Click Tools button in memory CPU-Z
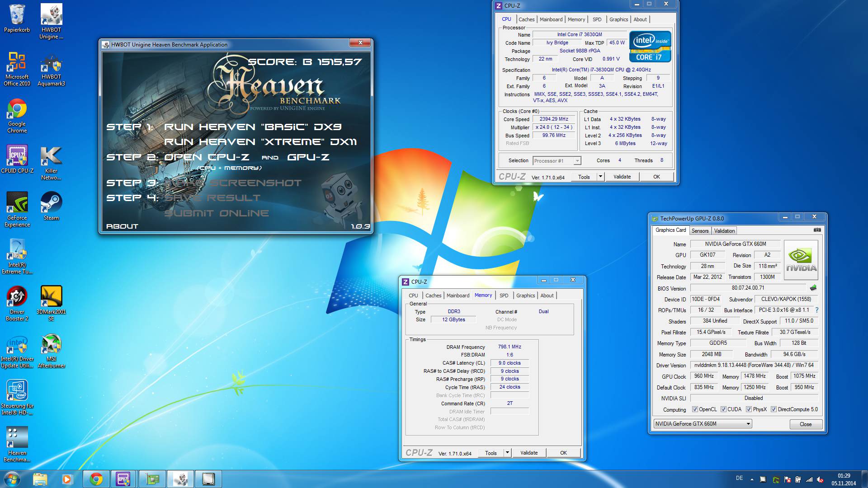Viewport: 868px width, 488px height. click(x=491, y=453)
